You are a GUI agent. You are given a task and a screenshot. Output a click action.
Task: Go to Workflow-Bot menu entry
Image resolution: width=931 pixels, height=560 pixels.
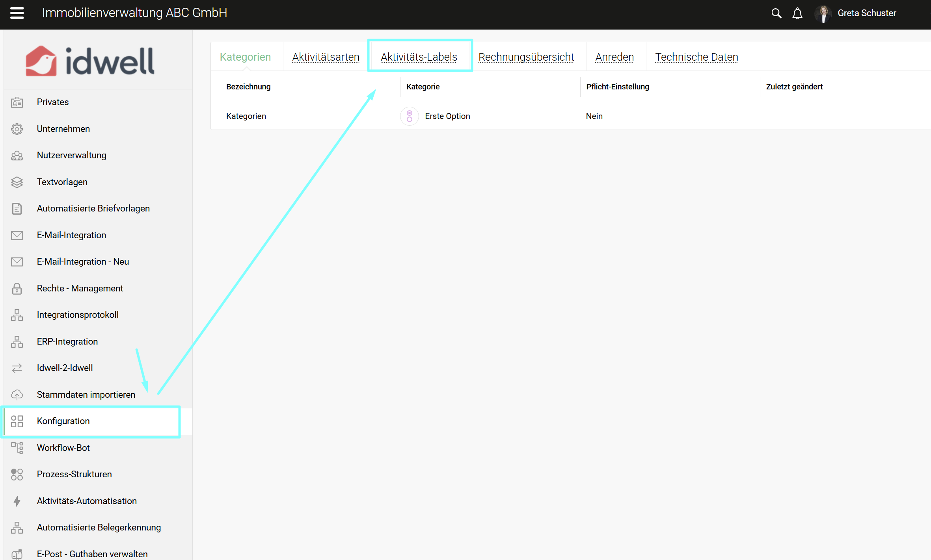[63, 448]
